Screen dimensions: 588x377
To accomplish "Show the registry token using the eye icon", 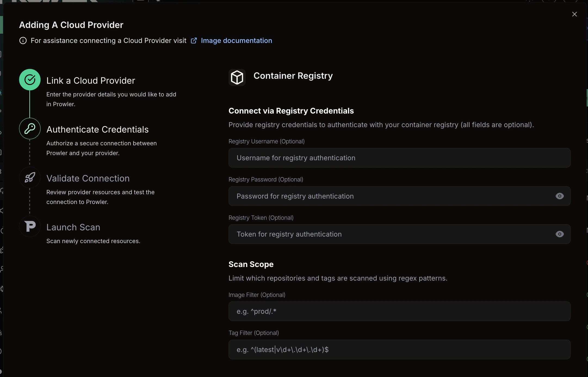I will tap(560, 234).
